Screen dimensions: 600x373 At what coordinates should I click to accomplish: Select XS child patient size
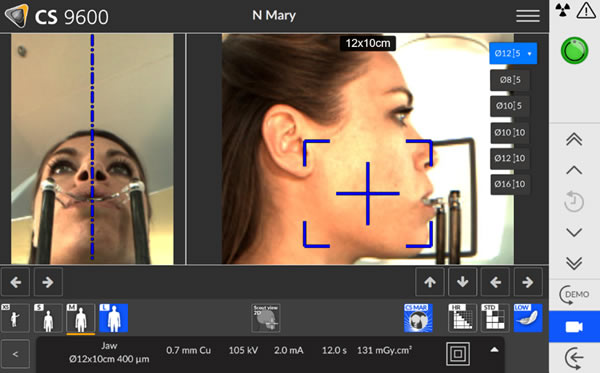pos(15,318)
